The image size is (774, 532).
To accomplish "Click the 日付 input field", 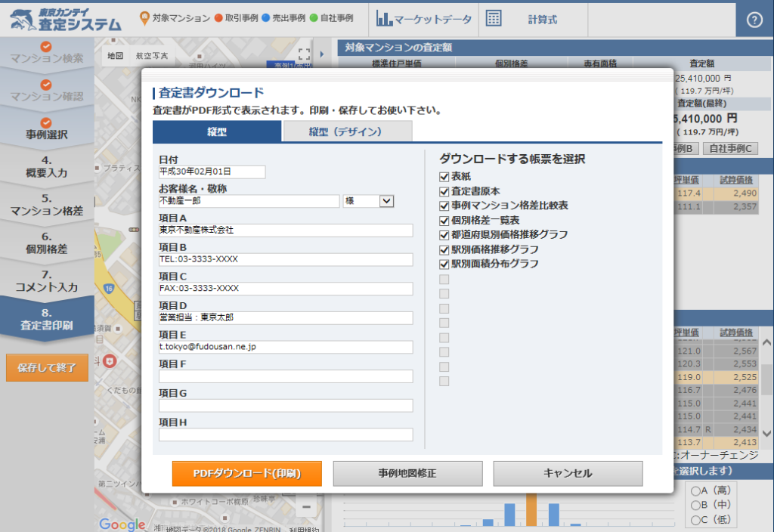I will pos(212,172).
